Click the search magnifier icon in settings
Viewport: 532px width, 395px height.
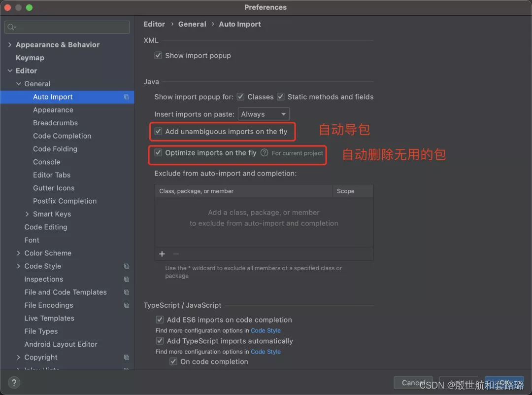click(11, 27)
